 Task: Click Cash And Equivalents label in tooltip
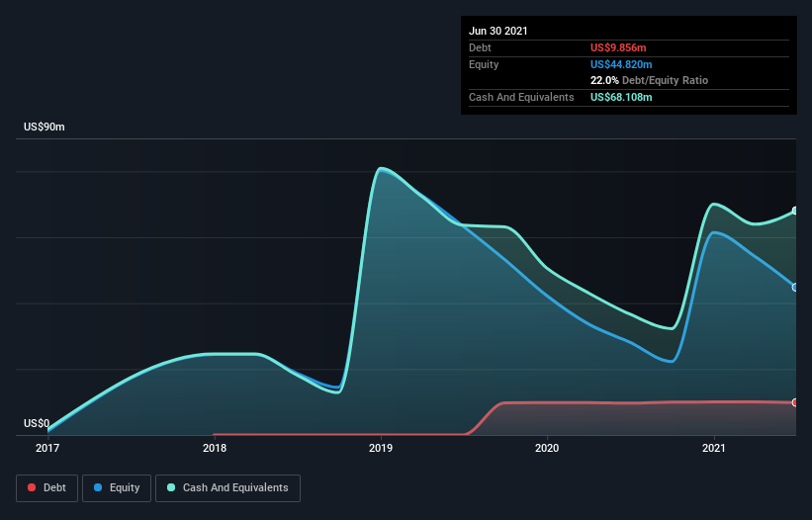click(521, 97)
